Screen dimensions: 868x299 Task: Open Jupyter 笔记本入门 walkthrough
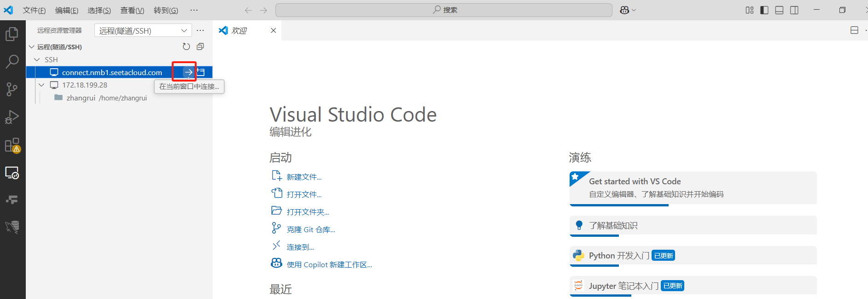click(x=693, y=286)
